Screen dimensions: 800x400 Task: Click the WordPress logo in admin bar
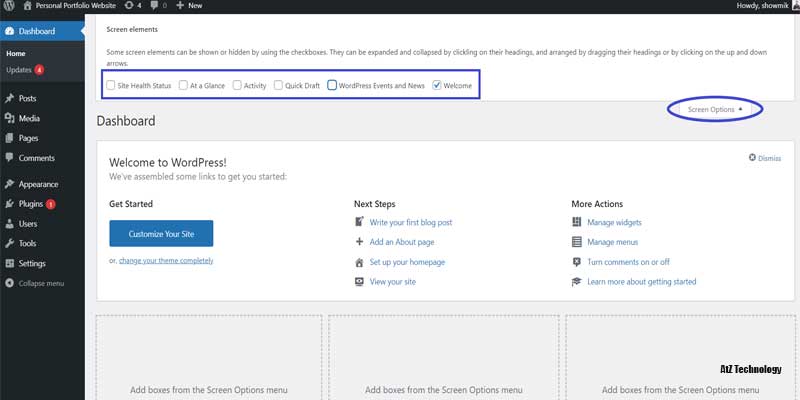coord(10,6)
